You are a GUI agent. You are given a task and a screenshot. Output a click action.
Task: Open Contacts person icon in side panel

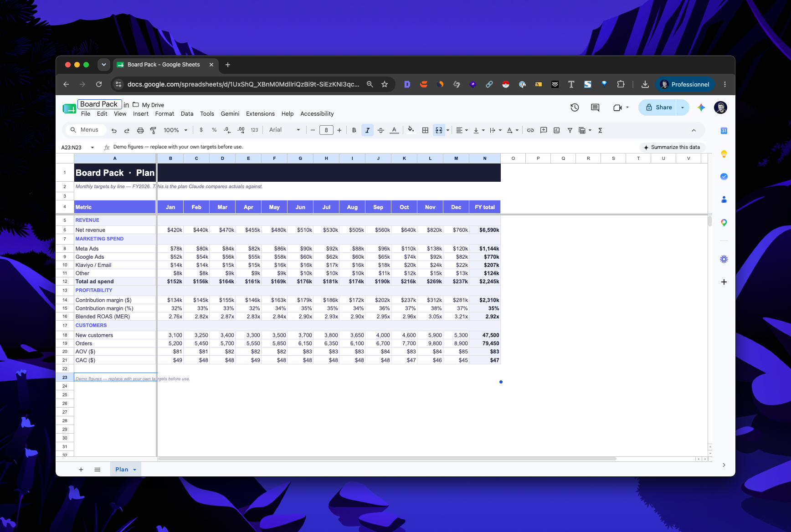tap(724, 199)
